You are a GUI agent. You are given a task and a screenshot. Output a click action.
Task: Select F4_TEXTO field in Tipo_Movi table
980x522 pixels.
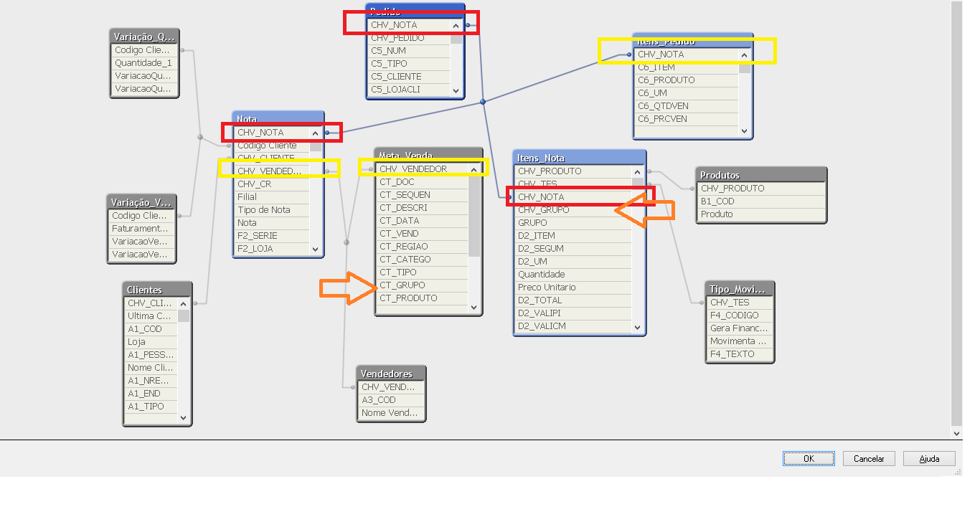pyautogui.click(x=740, y=354)
